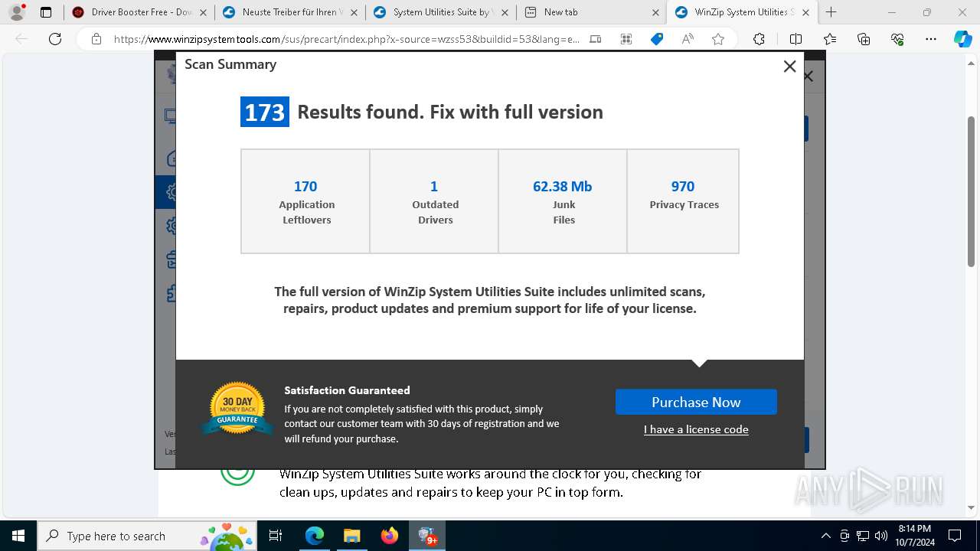Select the 1 Outdated Drivers count
Viewport: 980px width, 551px height.
click(434, 186)
